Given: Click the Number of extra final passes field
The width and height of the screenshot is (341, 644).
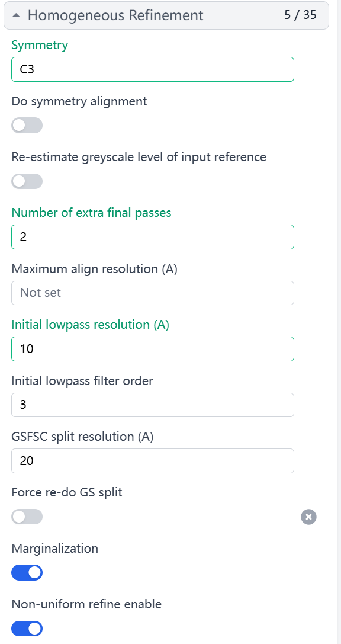Looking at the screenshot, I should click(x=153, y=237).
